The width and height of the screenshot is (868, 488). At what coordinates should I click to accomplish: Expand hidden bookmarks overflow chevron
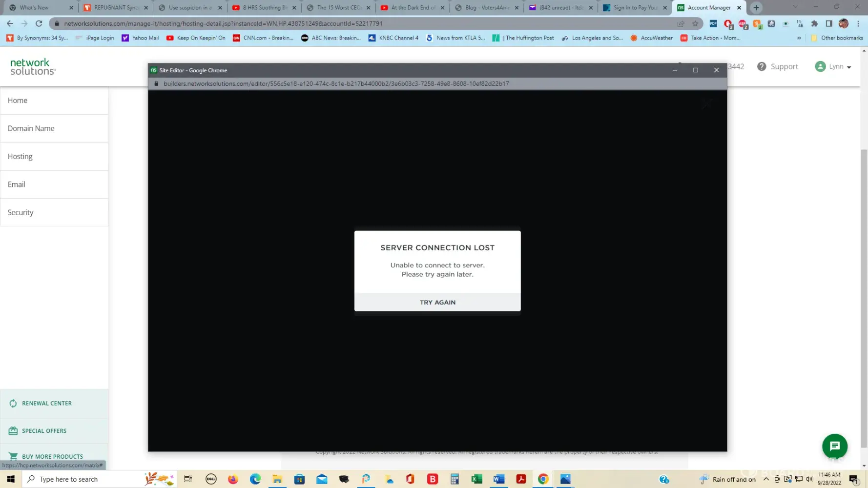(799, 38)
